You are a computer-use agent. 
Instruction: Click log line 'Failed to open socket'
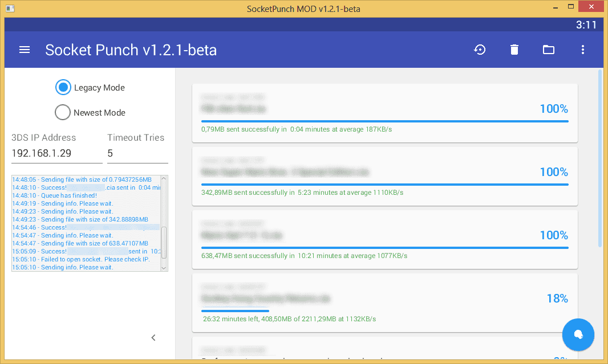pos(81,259)
